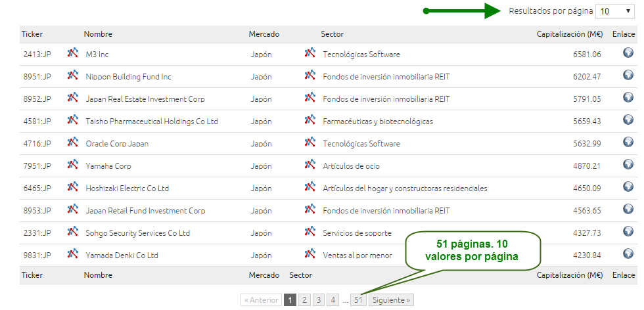Click bottom Nombre footer header
644x310 pixels.
click(x=98, y=275)
